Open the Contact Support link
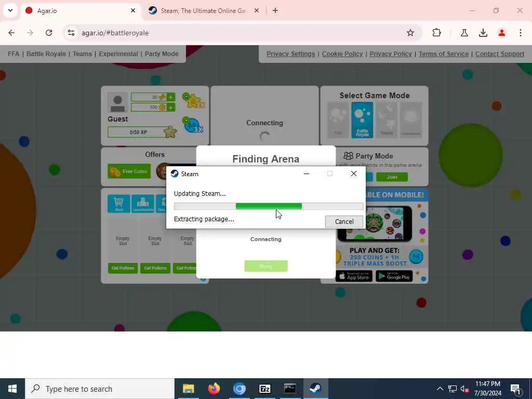 click(x=499, y=54)
